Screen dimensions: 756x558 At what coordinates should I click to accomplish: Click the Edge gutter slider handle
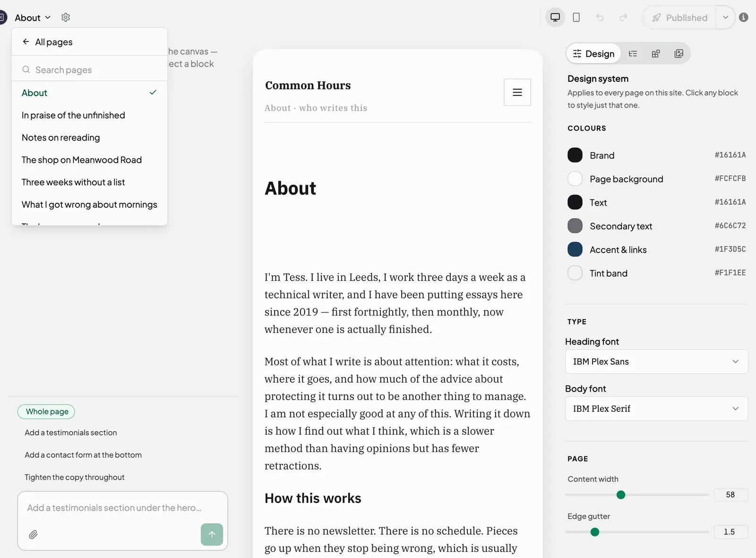point(595,532)
